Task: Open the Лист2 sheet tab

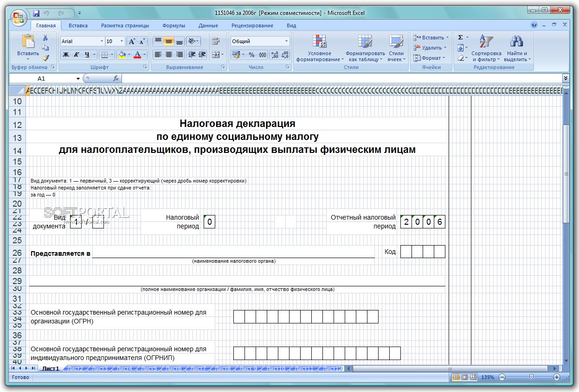Action: click(x=75, y=369)
